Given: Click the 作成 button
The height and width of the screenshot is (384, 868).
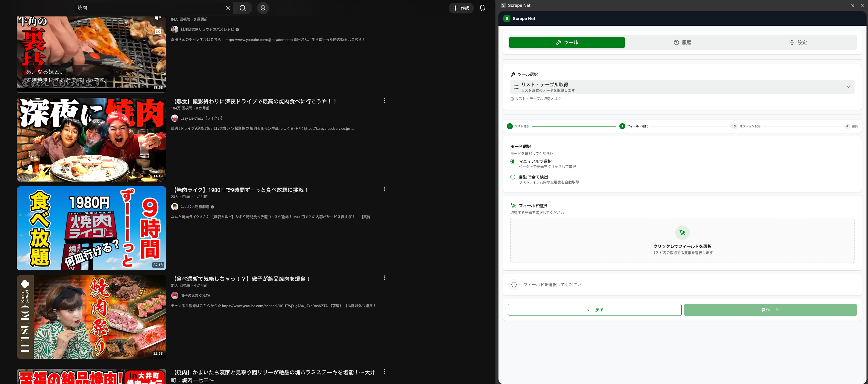Looking at the screenshot, I should point(461,8).
